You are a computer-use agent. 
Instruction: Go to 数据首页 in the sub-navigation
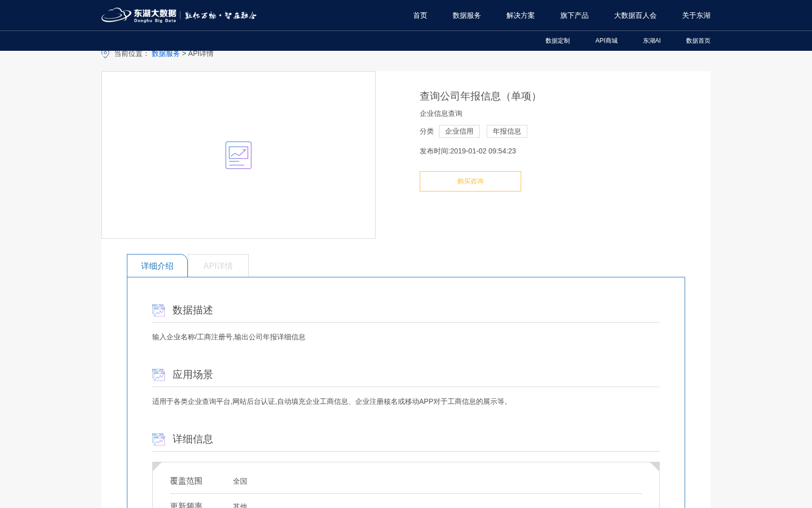click(698, 41)
